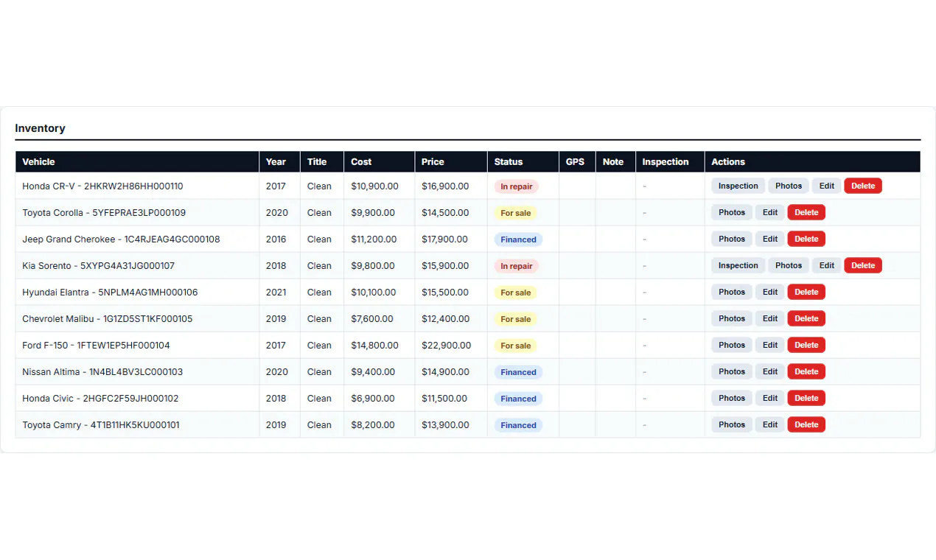Image resolution: width=936 pixels, height=560 pixels.
Task: Select the Hyundai Elantra - 5NPLM4AG1MH000106 cell
Action: pyautogui.click(x=137, y=292)
